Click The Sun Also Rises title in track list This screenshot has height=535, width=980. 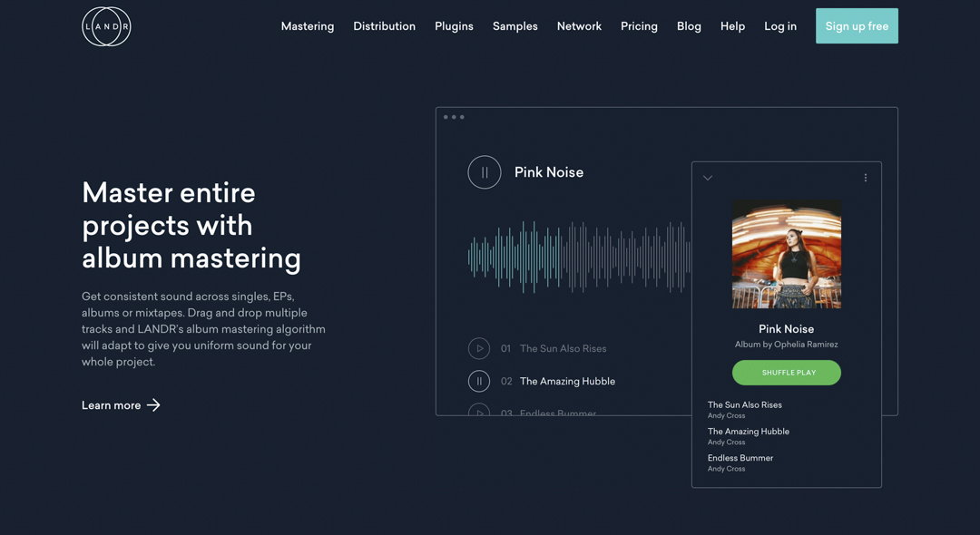563,348
